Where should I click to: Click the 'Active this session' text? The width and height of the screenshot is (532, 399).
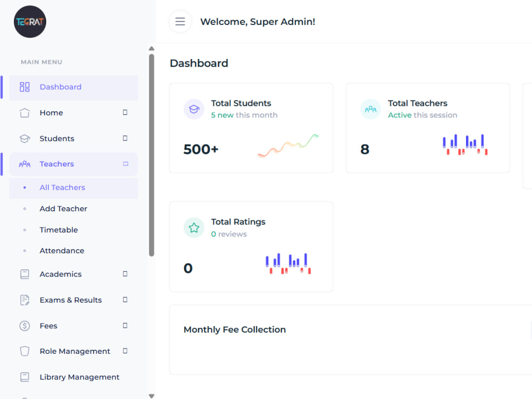422,115
